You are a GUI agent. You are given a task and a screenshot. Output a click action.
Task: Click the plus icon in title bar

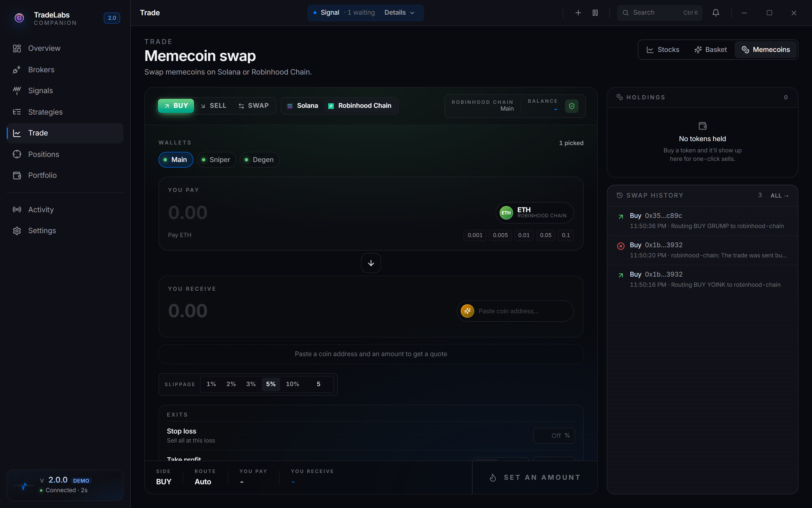coord(578,13)
